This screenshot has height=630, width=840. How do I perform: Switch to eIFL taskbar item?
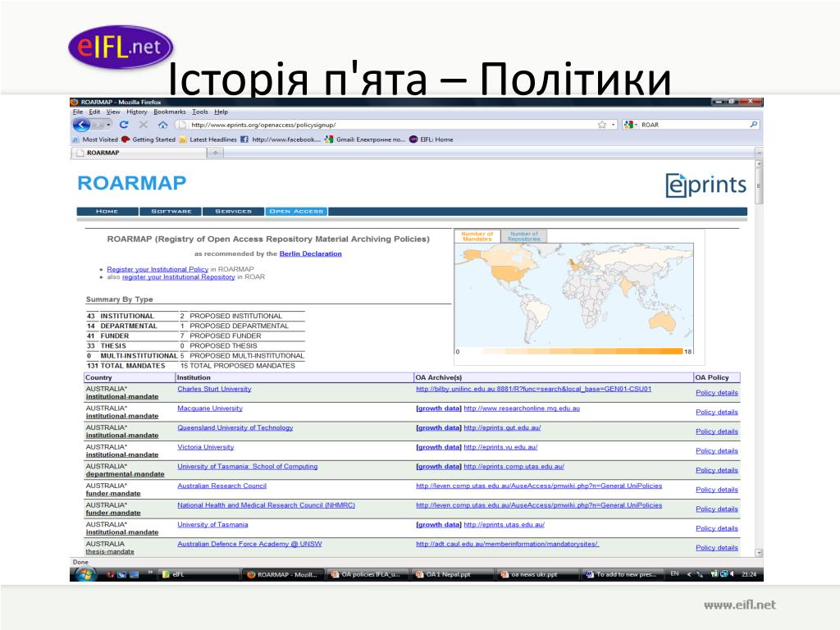[199, 574]
